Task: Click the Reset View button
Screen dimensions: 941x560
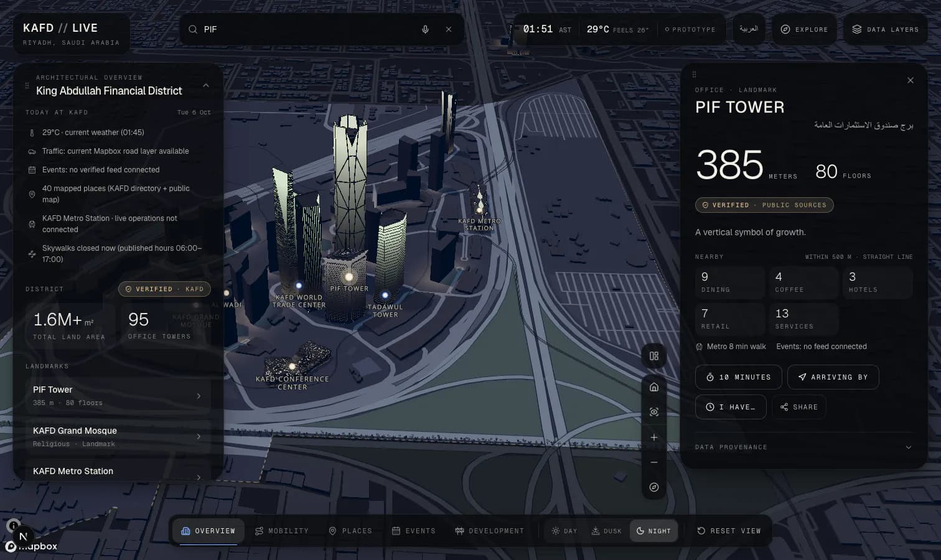Action: coord(729,531)
